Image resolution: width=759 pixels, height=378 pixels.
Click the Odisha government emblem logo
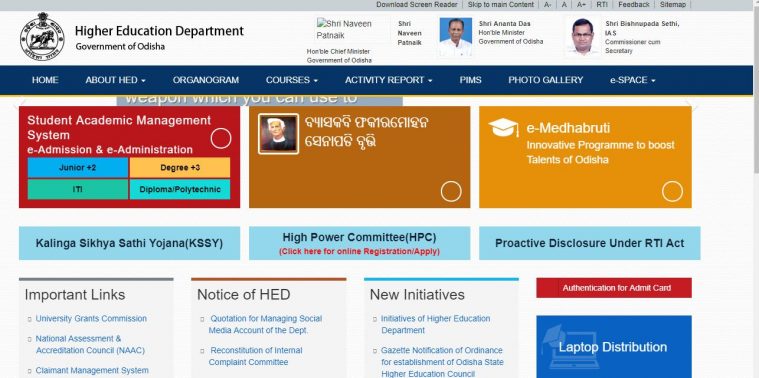pyautogui.click(x=42, y=37)
